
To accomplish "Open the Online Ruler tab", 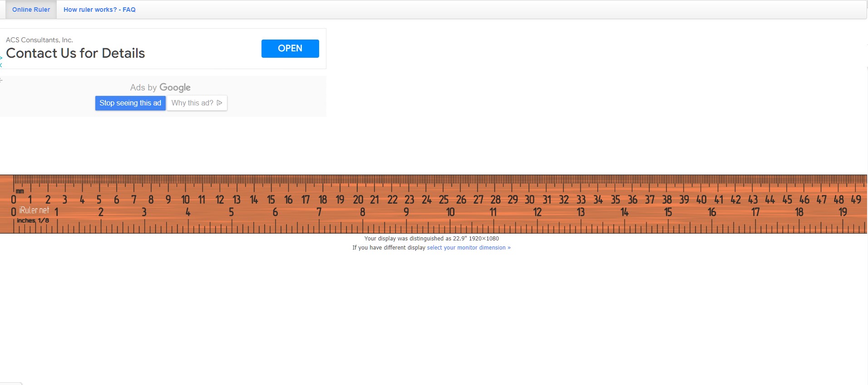I will tap(31, 10).
